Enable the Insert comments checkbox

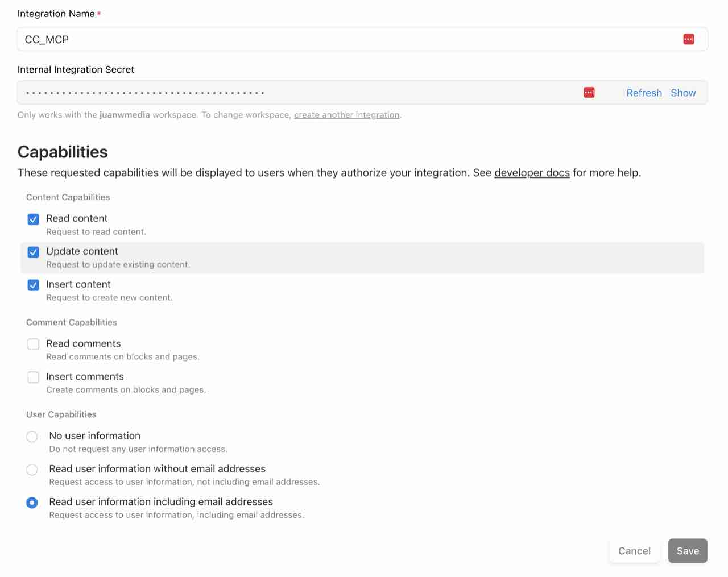(34, 377)
